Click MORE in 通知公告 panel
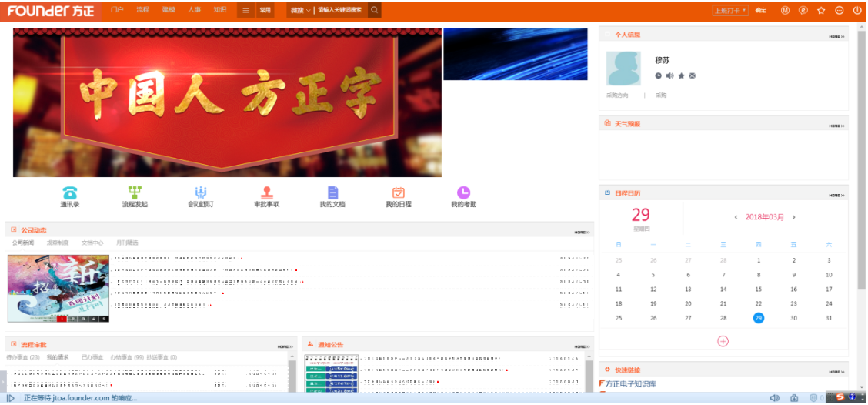Viewport: 868px width, 405px height. [582, 346]
